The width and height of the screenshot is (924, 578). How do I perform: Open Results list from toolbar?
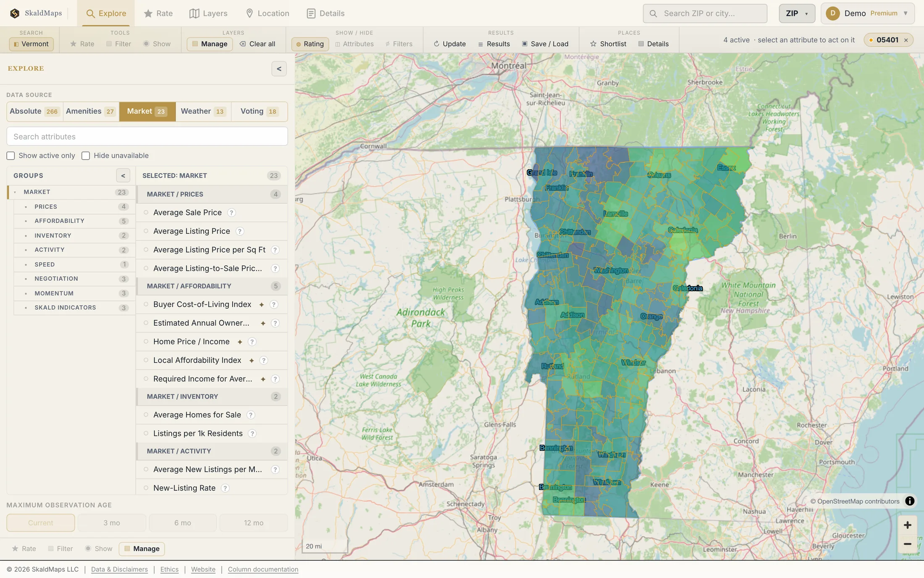494,44
